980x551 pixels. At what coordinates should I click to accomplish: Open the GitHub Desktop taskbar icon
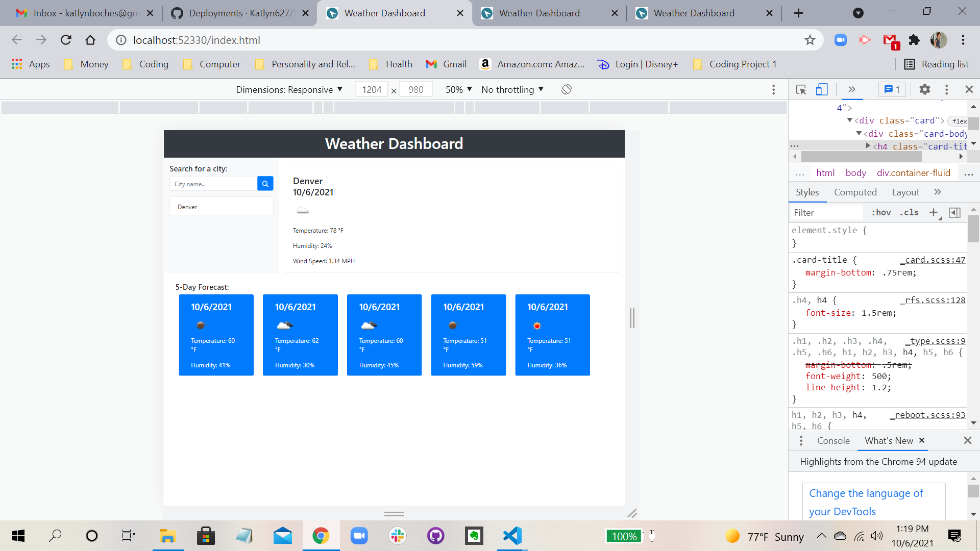435,536
